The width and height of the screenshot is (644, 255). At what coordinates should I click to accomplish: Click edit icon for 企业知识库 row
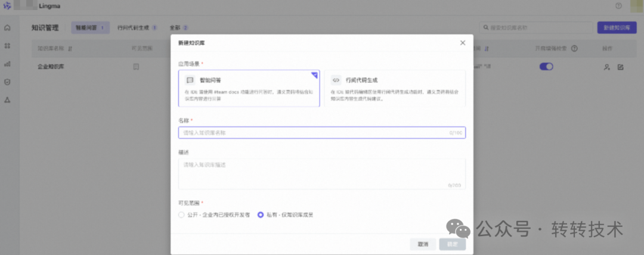point(621,67)
